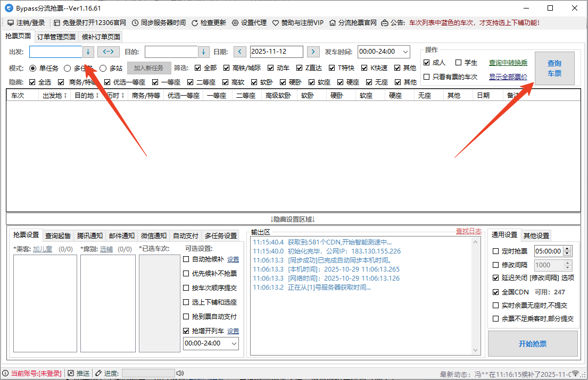
Task: Click 赞助与注册VIP heart icon
Action: pyautogui.click(x=276, y=23)
